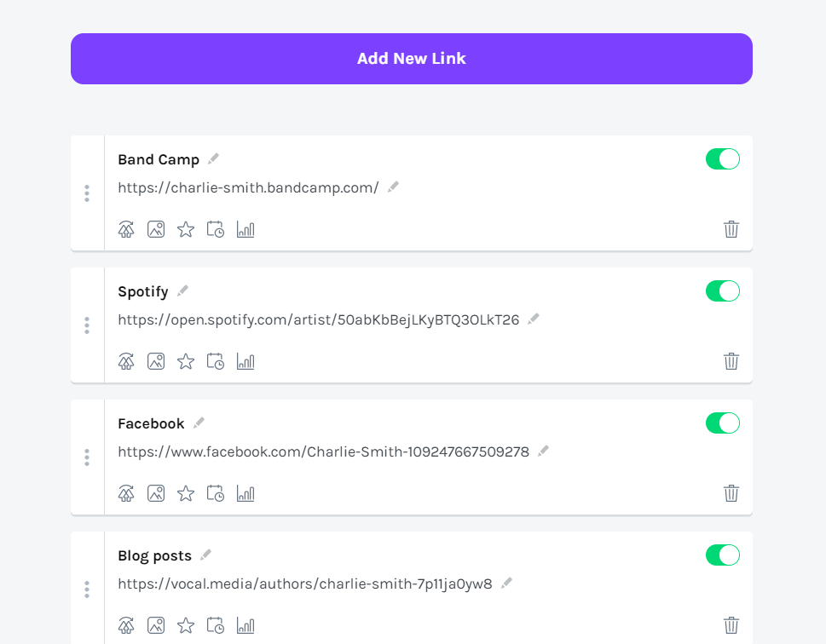Image resolution: width=826 pixels, height=644 pixels.
Task: Click the Spotify drag handle dots
Action: click(87, 325)
